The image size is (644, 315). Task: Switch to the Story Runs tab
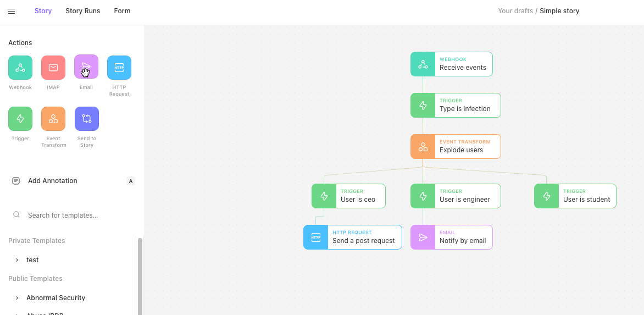tap(82, 11)
